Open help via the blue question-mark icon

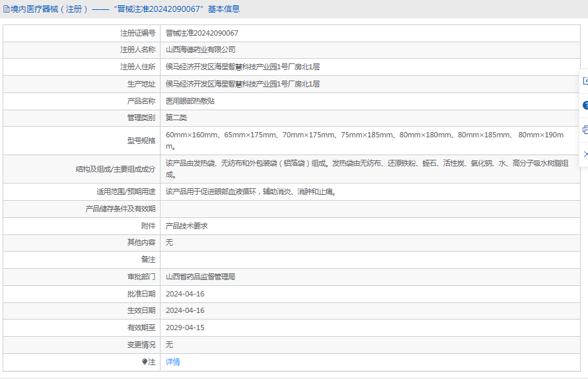[585, 105]
